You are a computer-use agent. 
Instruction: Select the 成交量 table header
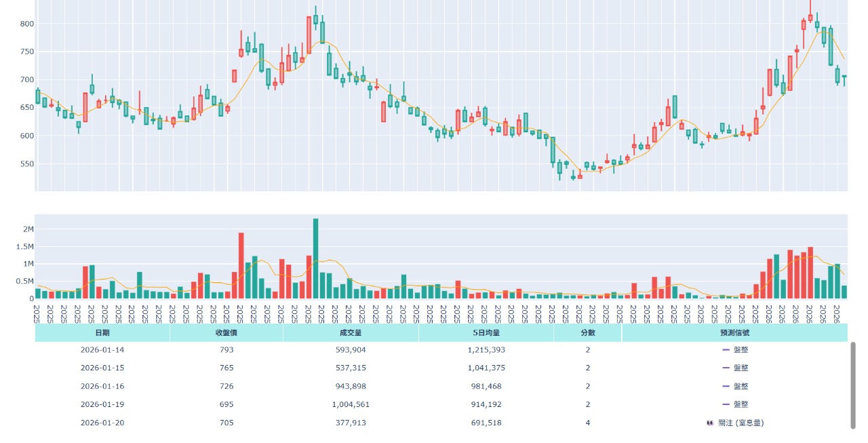351,332
